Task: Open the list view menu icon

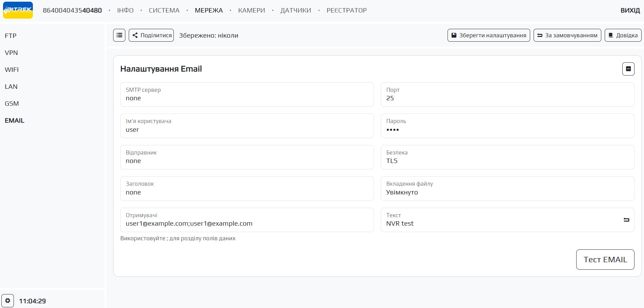Action: coord(119,35)
